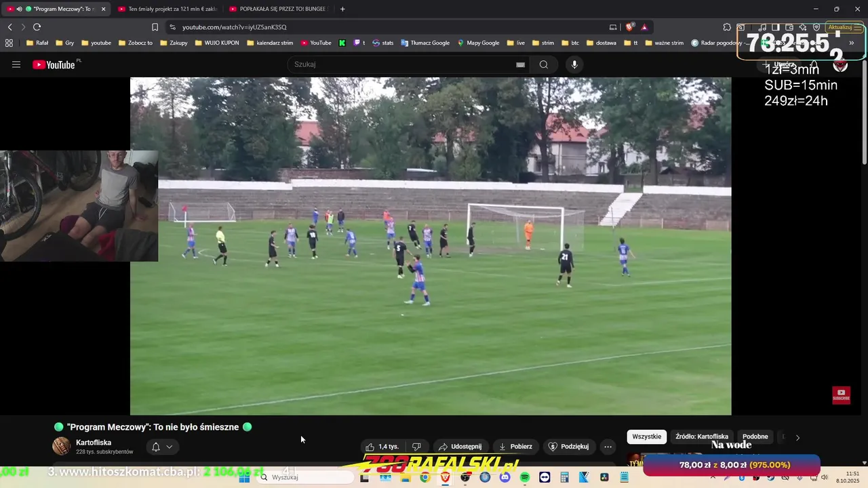Open the Windows Start menu
The height and width of the screenshot is (488, 868).
[244, 477]
